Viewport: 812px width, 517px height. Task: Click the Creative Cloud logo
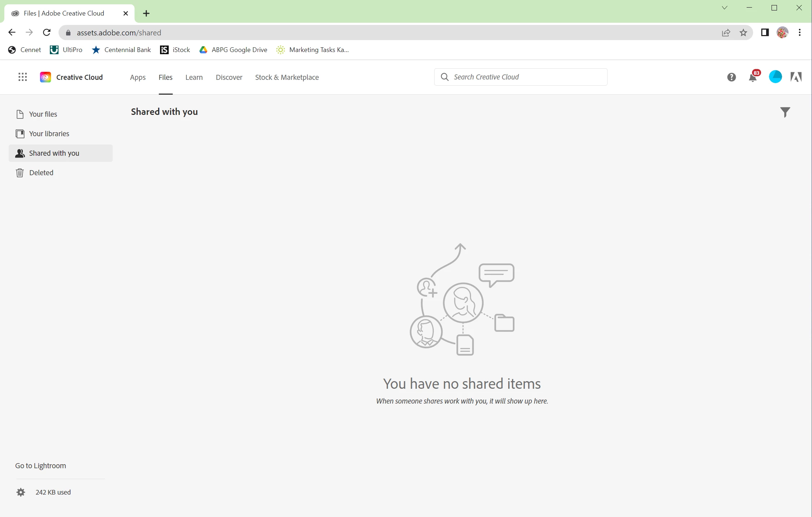click(x=46, y=77)
